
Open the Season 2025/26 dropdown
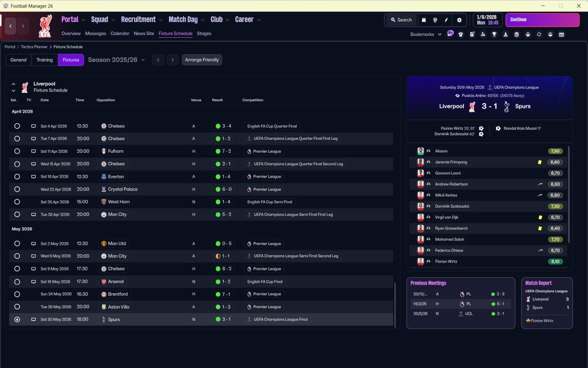[x=116, y=60]
